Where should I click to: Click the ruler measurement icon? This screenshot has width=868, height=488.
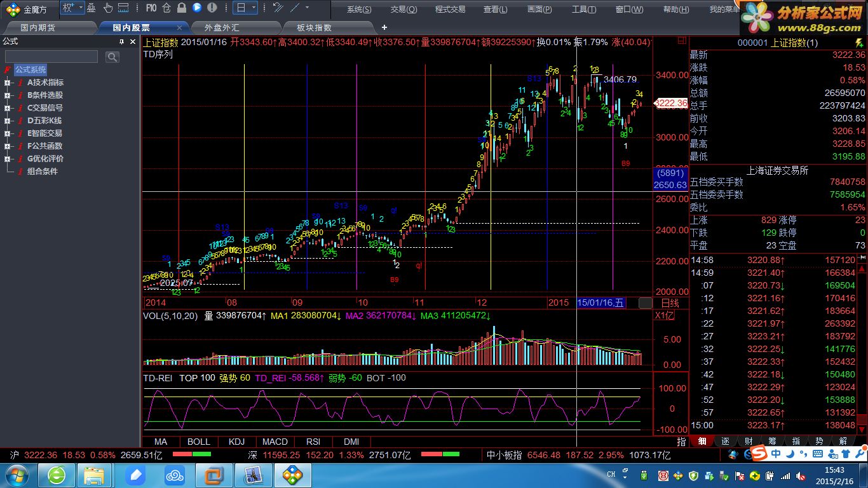pyautogui.click(x=124, y=8)
